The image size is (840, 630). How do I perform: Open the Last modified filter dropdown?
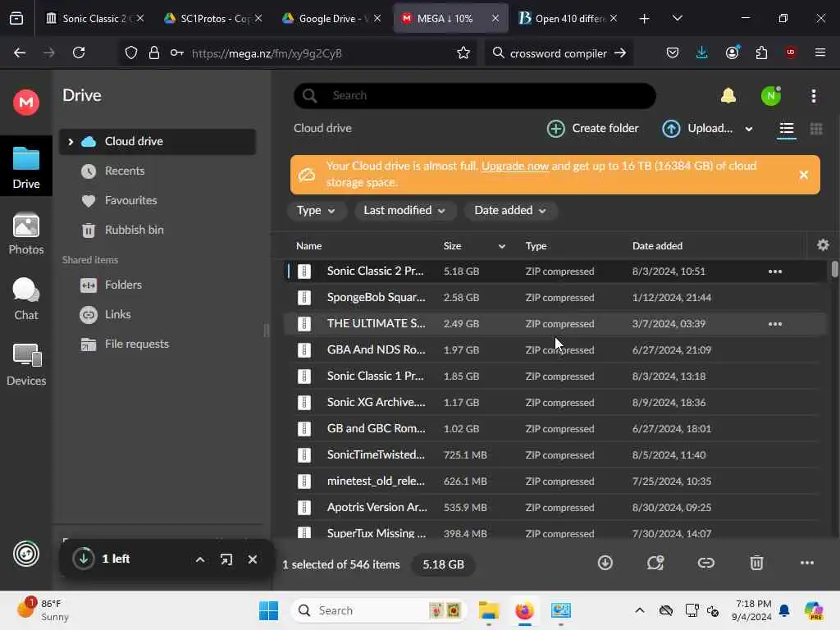(x=405, y=211)
